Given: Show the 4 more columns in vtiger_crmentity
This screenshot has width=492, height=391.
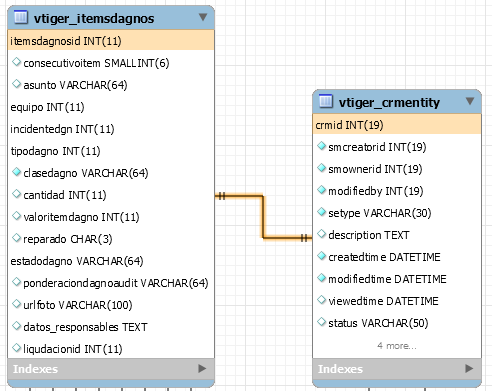Looking at the screenshot, I should [397, 346].
